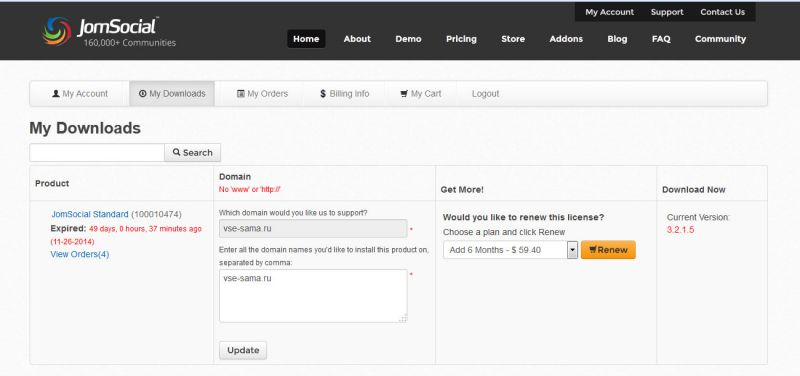Click the expiry date (11-26-2014)
The height and width of the screenshot is (376, 800).
click(x=72, y=241)
